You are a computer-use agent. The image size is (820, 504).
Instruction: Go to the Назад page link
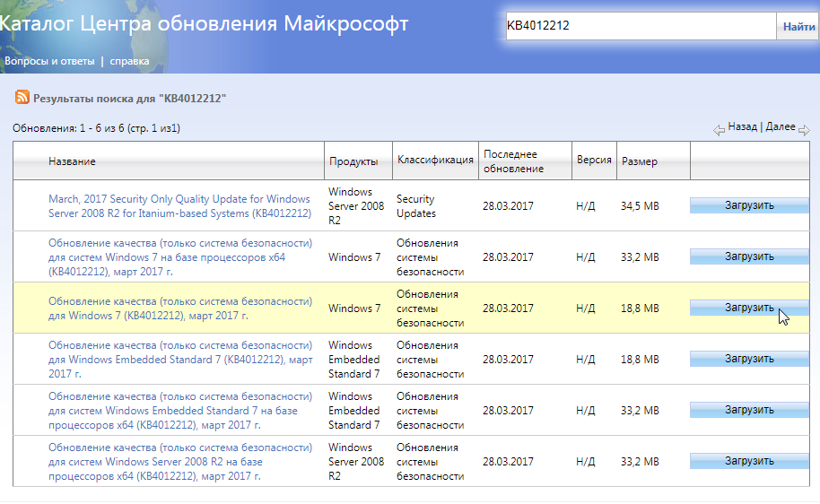click(743, 126)
